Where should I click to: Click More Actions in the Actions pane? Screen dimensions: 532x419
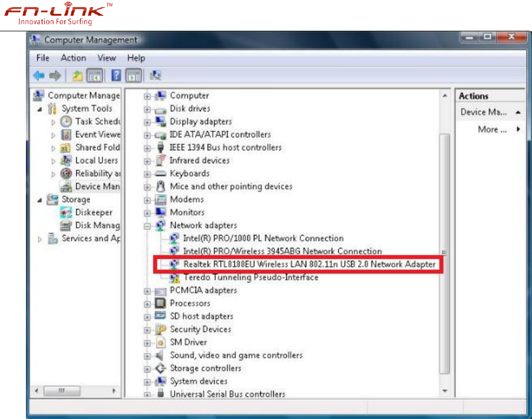tap(492, 130)
